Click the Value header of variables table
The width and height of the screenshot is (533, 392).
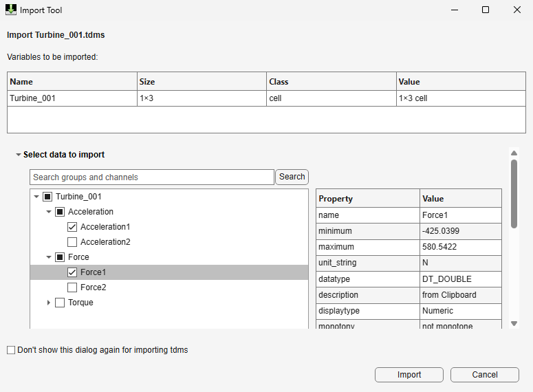pos(461,82)
